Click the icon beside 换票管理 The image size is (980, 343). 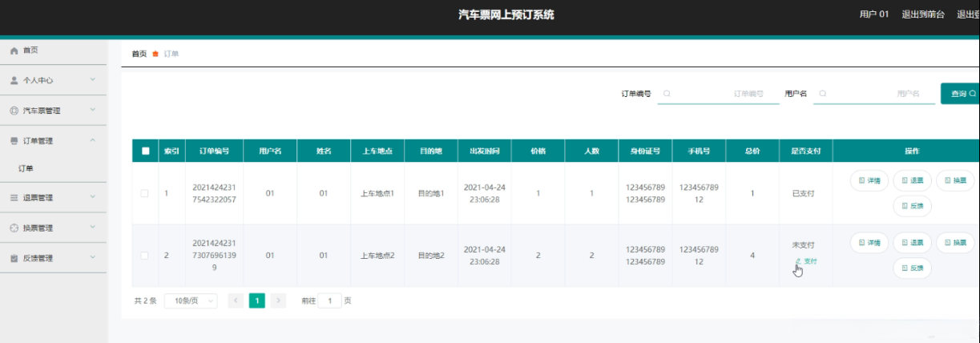[14, 228]
